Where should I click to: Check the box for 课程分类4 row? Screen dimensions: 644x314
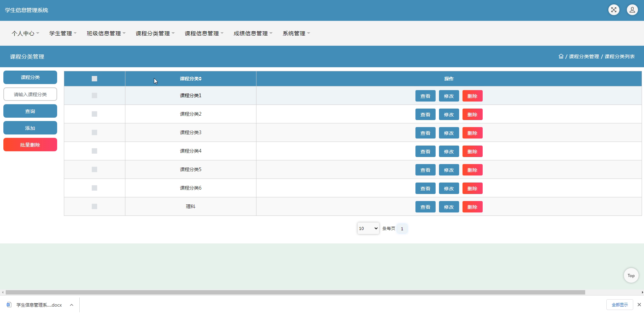94,151
